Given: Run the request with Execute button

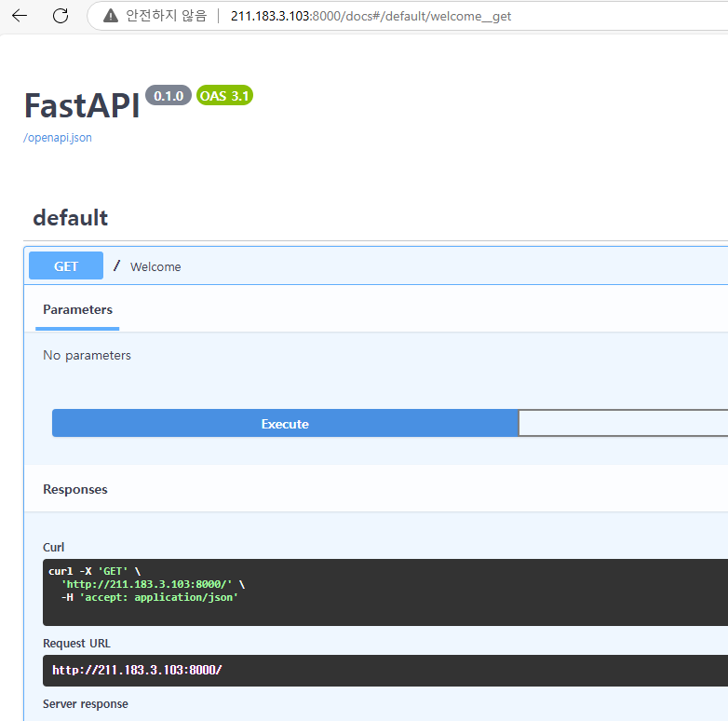Looking at the screenshot, I should coord(285,423).
